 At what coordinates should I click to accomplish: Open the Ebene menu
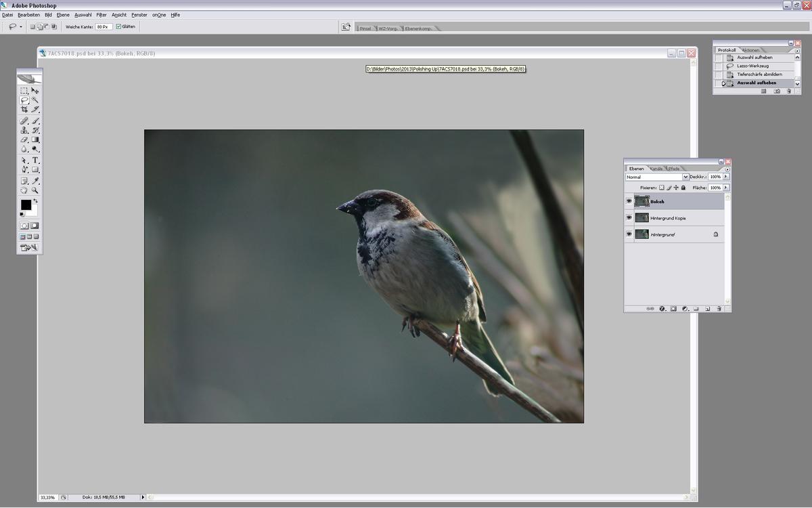pos(63,15)
